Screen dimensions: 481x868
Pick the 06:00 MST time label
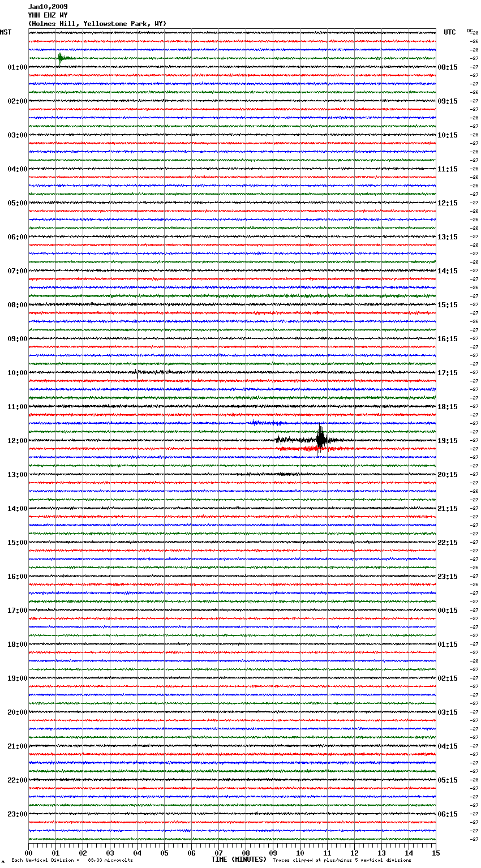point(18,237)
